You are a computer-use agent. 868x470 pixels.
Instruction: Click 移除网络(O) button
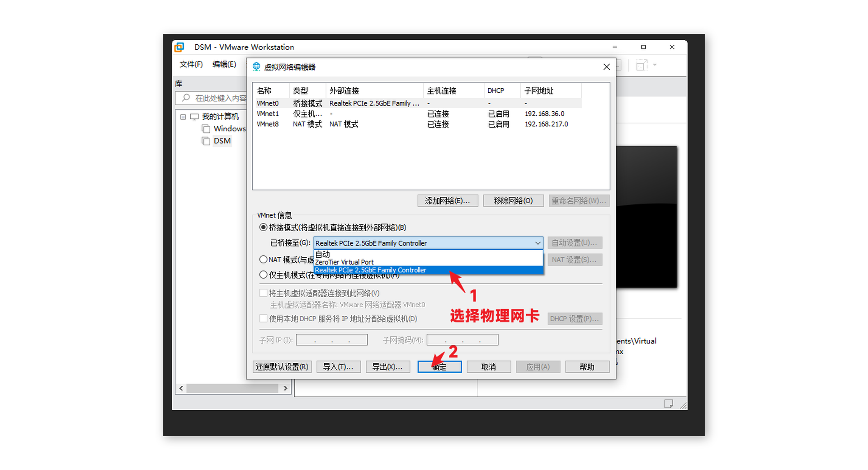513,200
